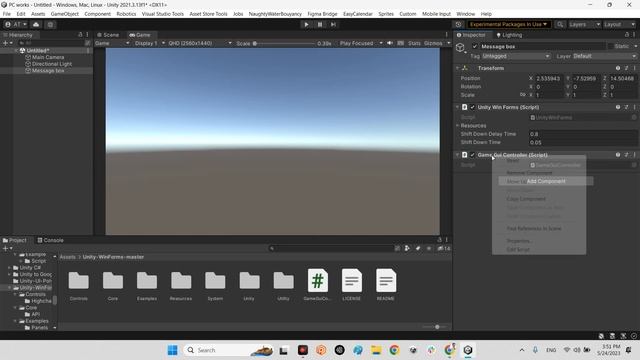Viewport: 640px width, 360px height.
Task: Open the File menu
Action: (7, 14)
